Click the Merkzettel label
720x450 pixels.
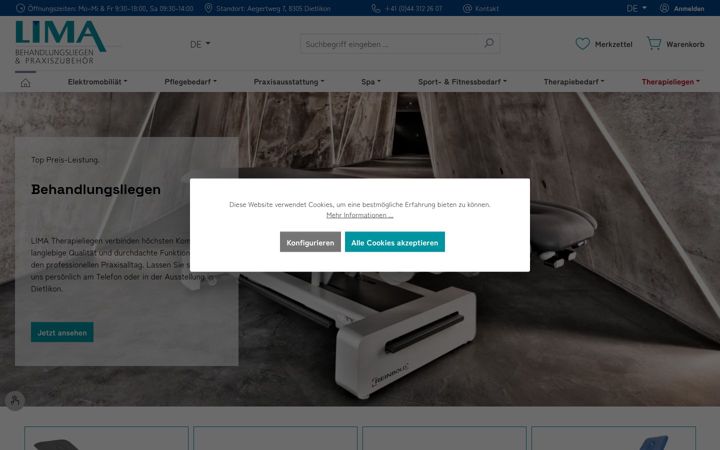613,44
